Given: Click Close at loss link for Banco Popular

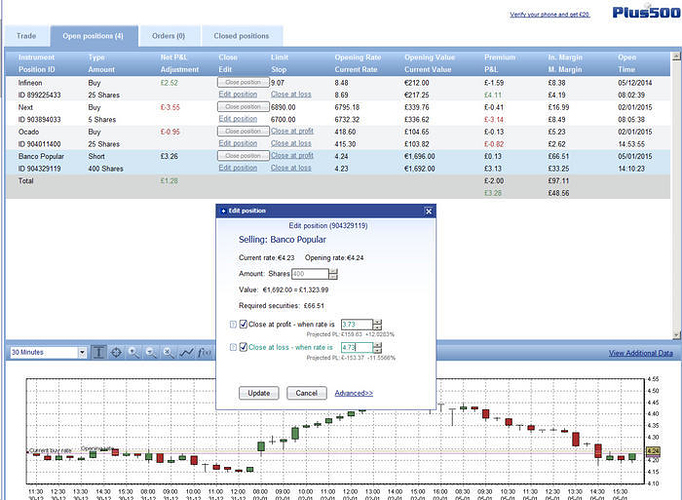Looking at the screenshot, I should point(291,168).
